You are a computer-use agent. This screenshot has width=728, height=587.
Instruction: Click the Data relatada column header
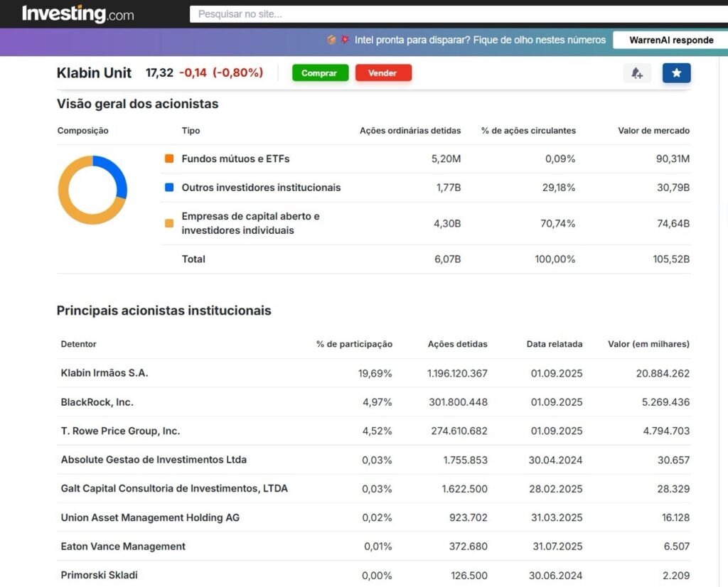coord(554,344)
